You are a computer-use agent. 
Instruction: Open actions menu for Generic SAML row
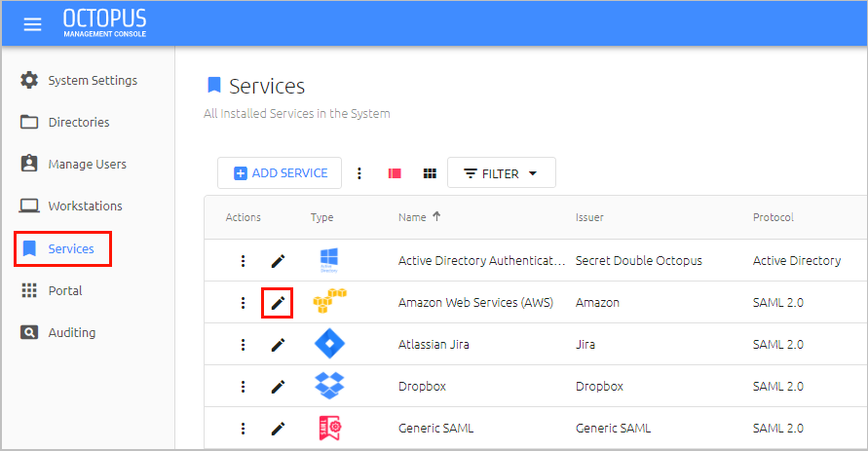click(x=243, y=429)
